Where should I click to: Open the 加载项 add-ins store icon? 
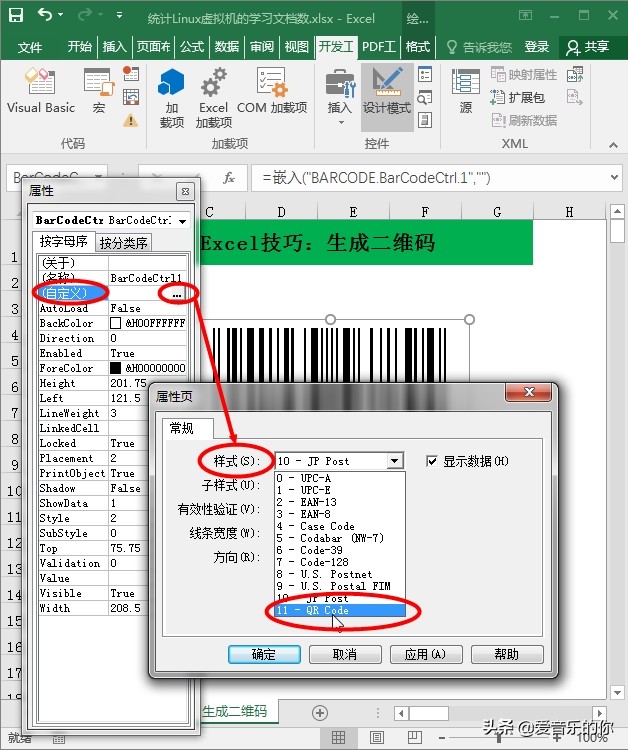click(171, 98)
